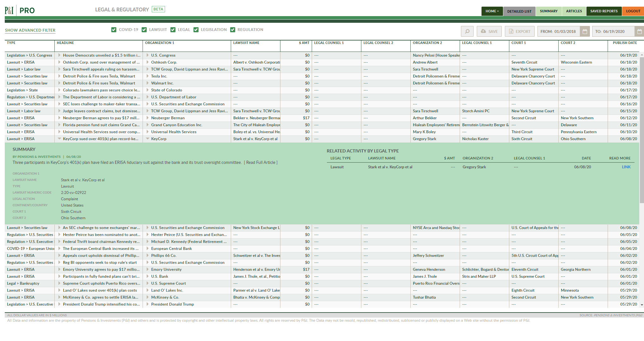Screen dimensions: 644x341
Task: Open the SAVED REPORTS tab
Action: tap(604, 11)
